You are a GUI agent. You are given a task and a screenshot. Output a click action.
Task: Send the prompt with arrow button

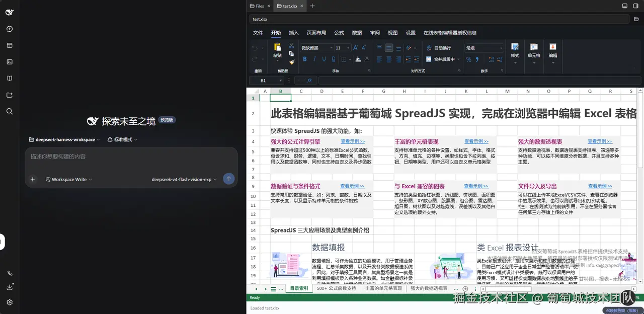click(229, 179)
